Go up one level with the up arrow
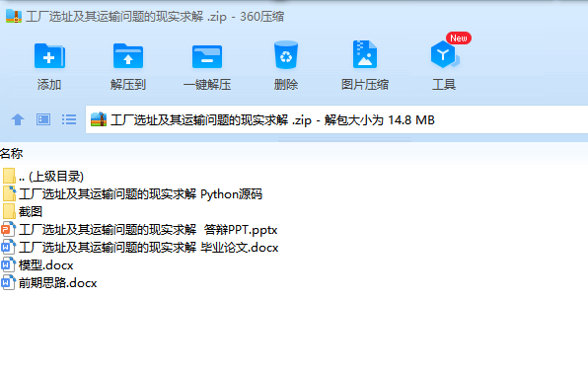 (18, 119)
